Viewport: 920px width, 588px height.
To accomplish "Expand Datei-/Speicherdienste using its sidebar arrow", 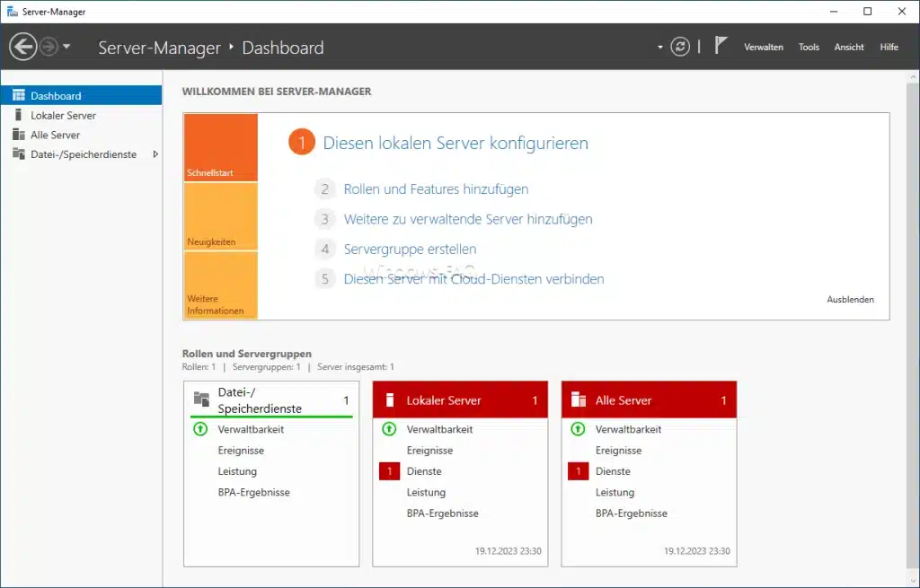I will click(x=155, y=154).
